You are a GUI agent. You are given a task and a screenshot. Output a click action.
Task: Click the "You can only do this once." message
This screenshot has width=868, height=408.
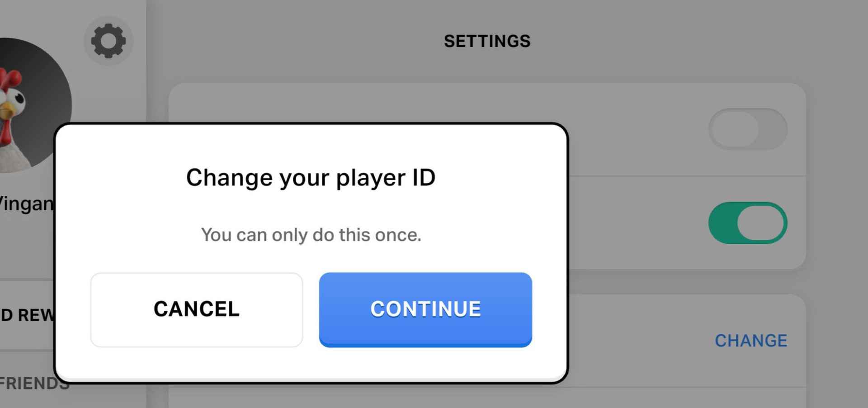311,235
